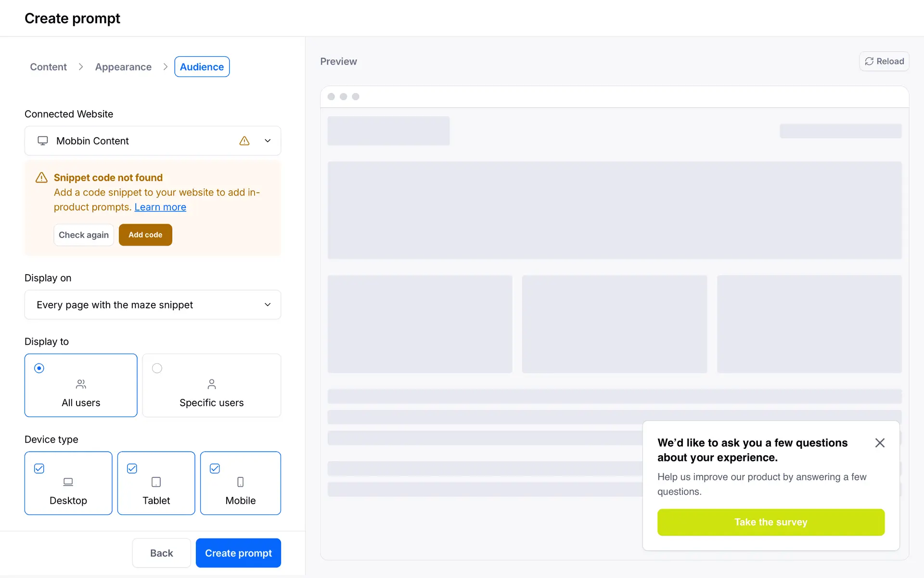Switch to the Appearance step
The height and width of the screenshot is (578, 924).
tap(123, 67)
